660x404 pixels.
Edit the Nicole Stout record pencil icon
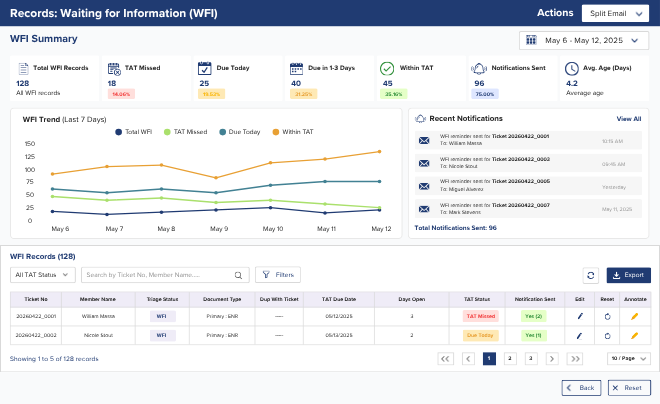[580, 336]
